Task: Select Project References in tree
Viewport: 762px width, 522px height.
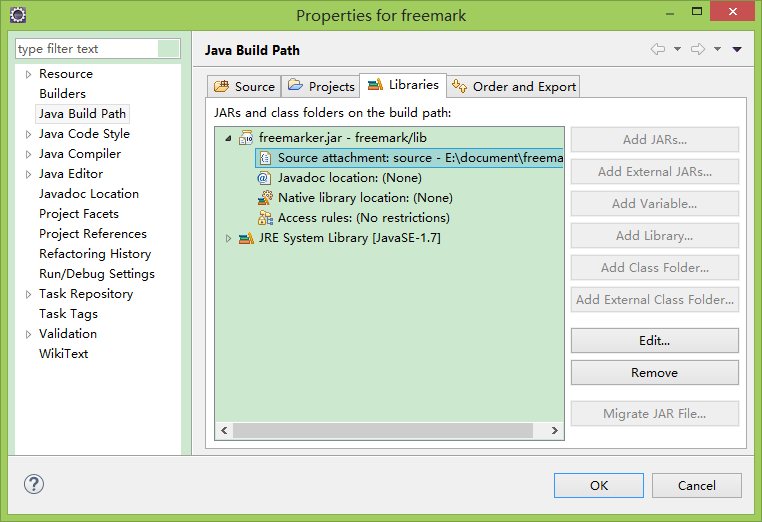Action: [x=93, y=234]
